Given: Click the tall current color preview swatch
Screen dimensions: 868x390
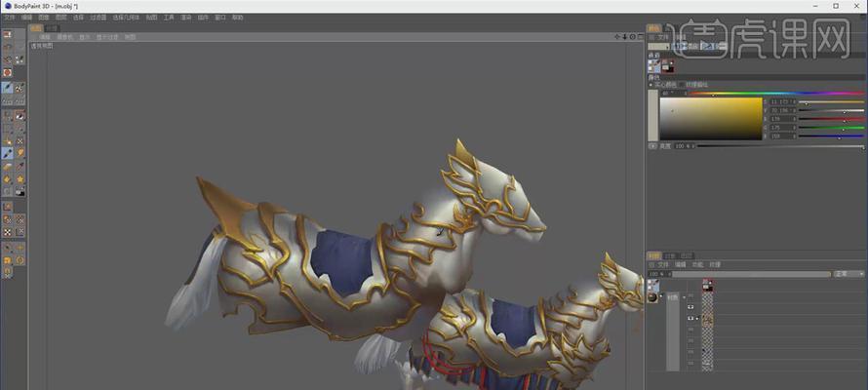Looking at the screenshot, I should [652, 115].
